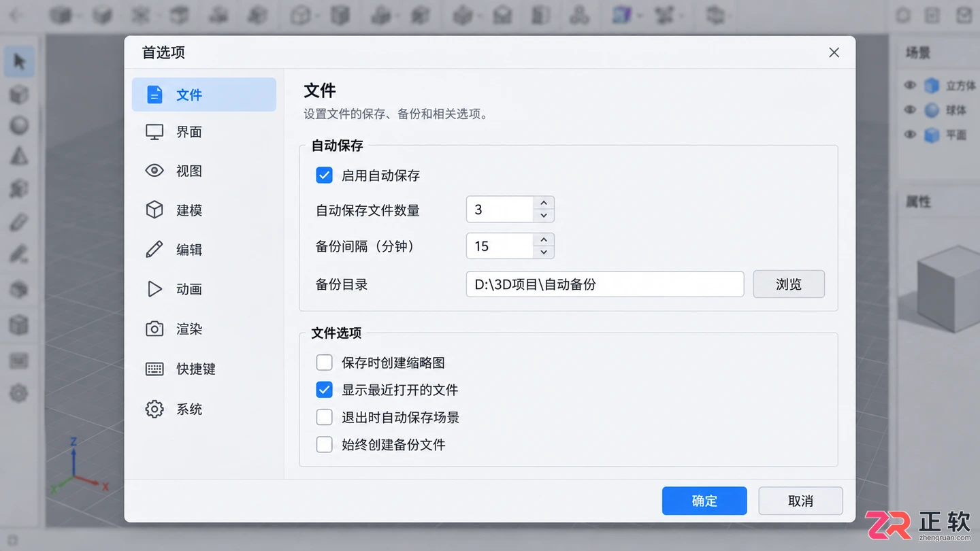Click 浏览 button for backup directory
Viewport: 980px width, 551px height.
point(789,284)
